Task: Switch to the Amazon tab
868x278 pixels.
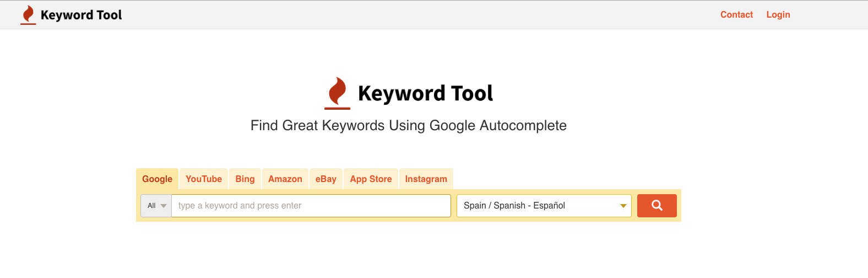Action: tap(285, 179)
